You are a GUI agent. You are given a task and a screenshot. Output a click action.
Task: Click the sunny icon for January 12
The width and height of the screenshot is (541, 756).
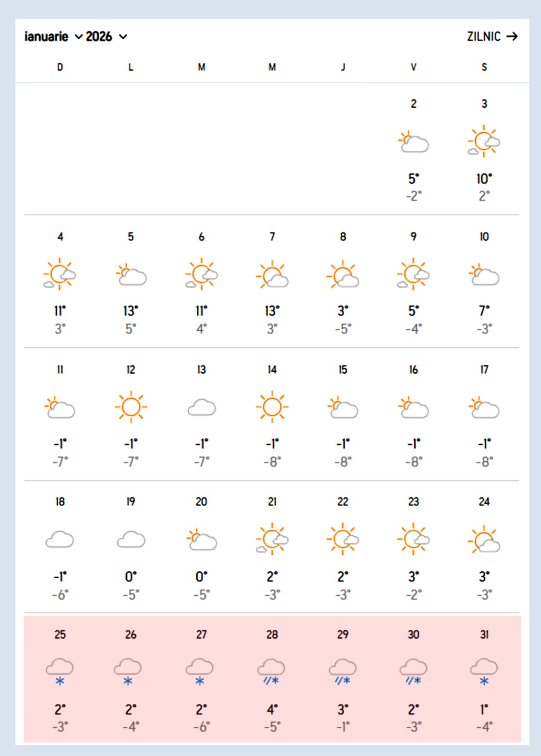pos(131,407)
